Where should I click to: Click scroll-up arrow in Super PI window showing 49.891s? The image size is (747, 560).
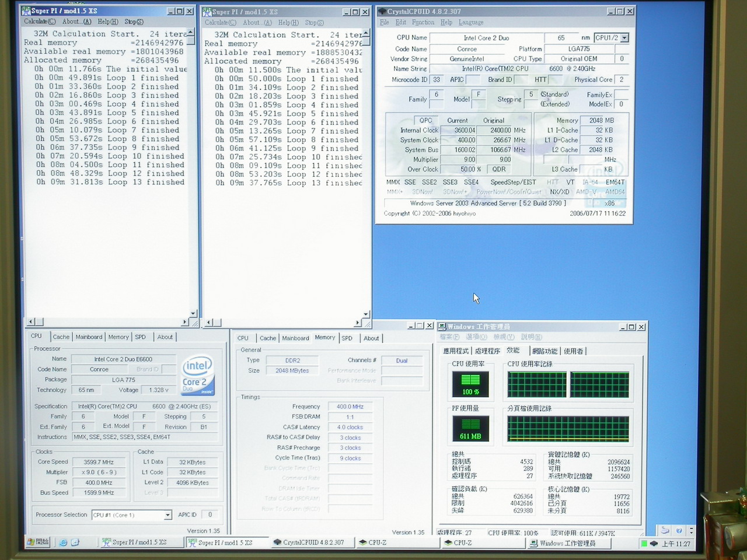click(191, 33)
